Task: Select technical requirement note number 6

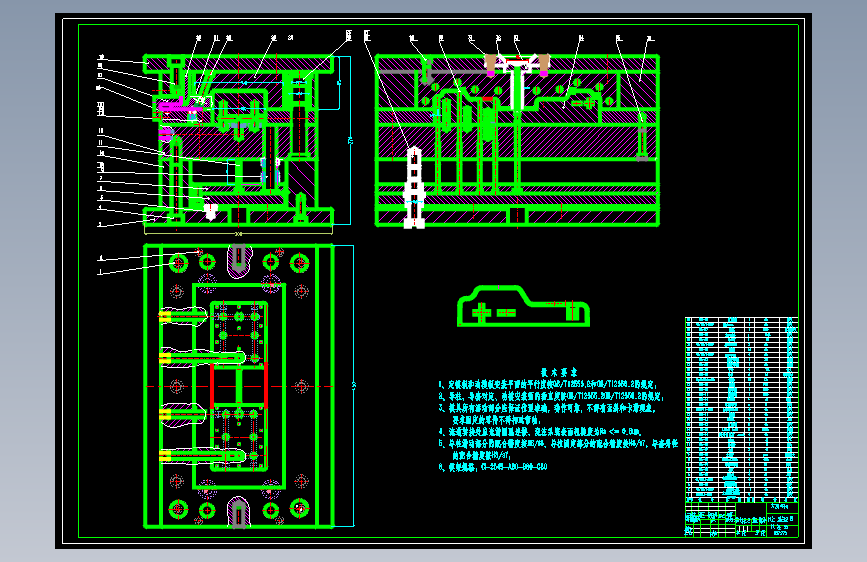Action: click(x=493, y=467)
